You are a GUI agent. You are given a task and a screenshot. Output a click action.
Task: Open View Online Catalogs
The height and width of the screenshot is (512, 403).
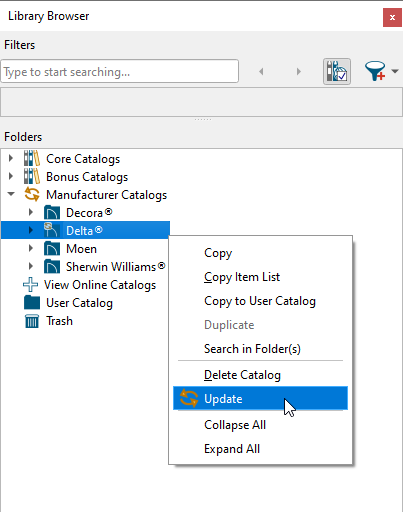tap(100, 285)
